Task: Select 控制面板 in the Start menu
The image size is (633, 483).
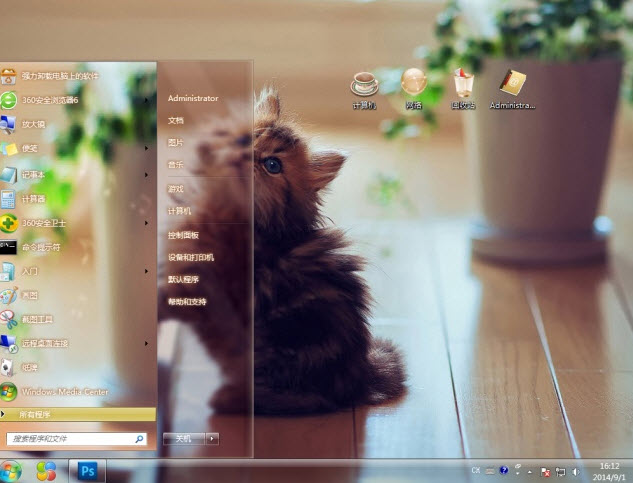Action: 183,235
